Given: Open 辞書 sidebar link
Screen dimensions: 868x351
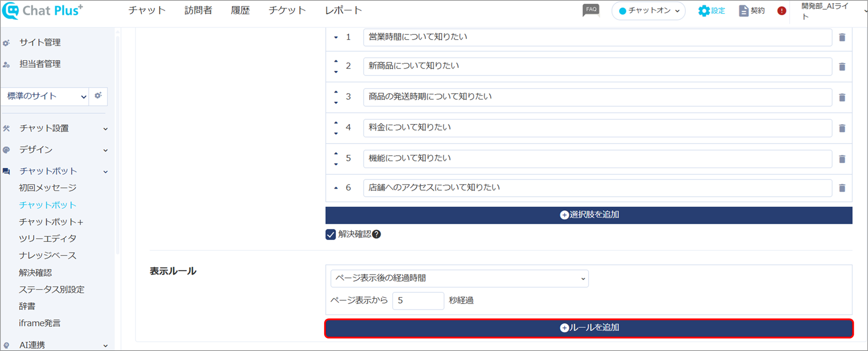Looking at the screenshot, I should 27,306.
